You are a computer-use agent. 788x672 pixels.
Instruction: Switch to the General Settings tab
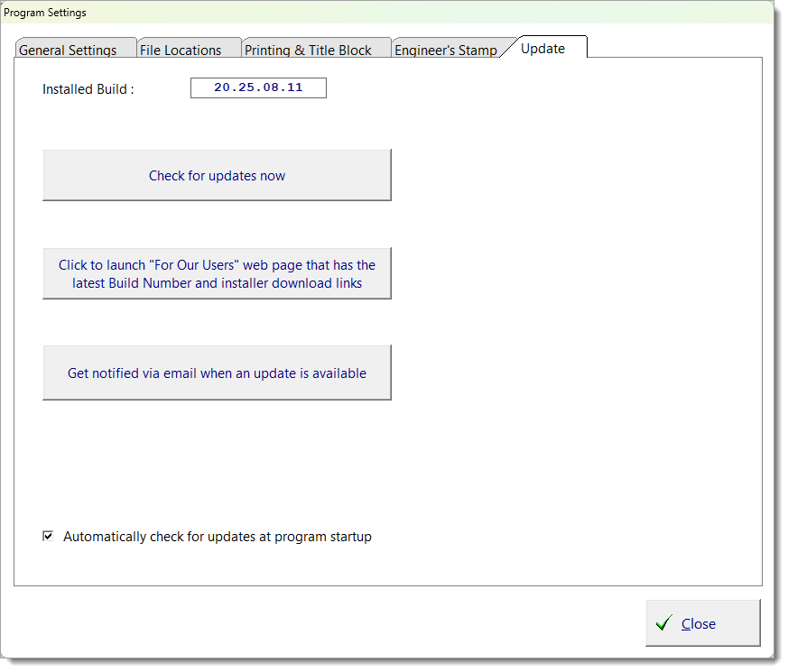76,50
